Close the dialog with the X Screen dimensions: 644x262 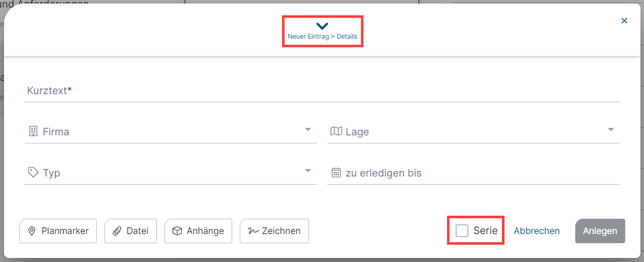tap(624, 21)
